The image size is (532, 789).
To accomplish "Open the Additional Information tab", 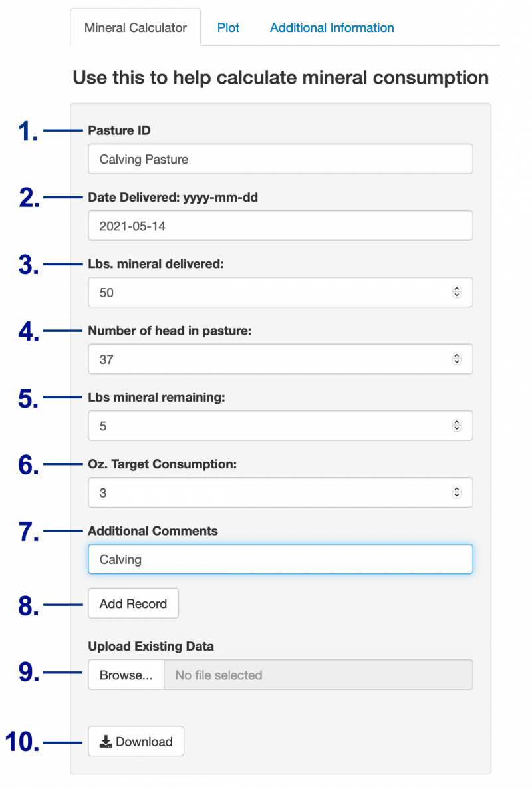I will tap(331, 27).
